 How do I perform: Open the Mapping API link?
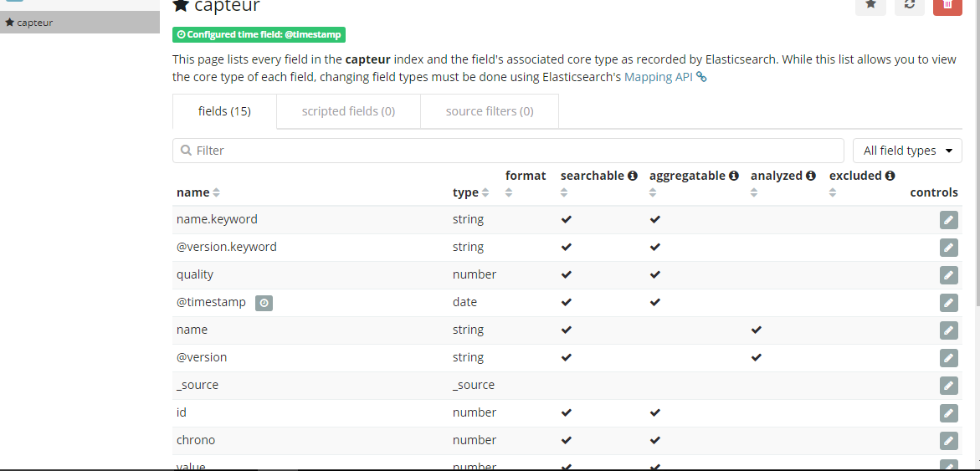(659, 77)
